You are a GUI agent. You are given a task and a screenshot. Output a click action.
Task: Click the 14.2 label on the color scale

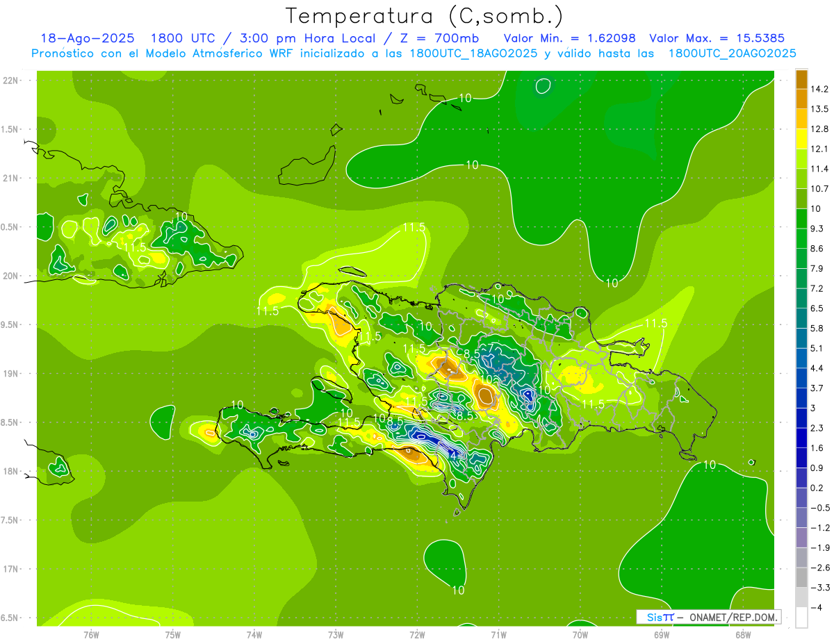819,89
